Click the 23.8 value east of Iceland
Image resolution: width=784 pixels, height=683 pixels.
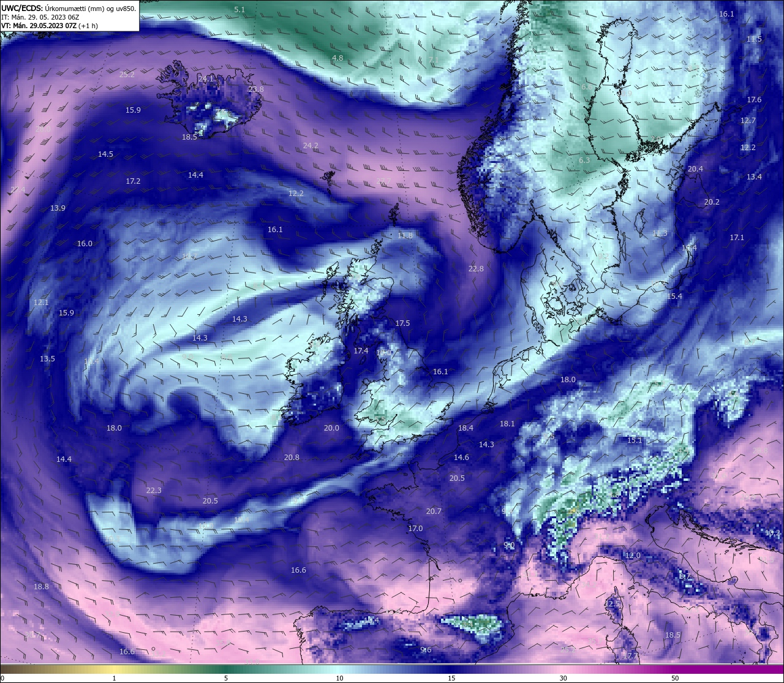[x=256, y=89]
